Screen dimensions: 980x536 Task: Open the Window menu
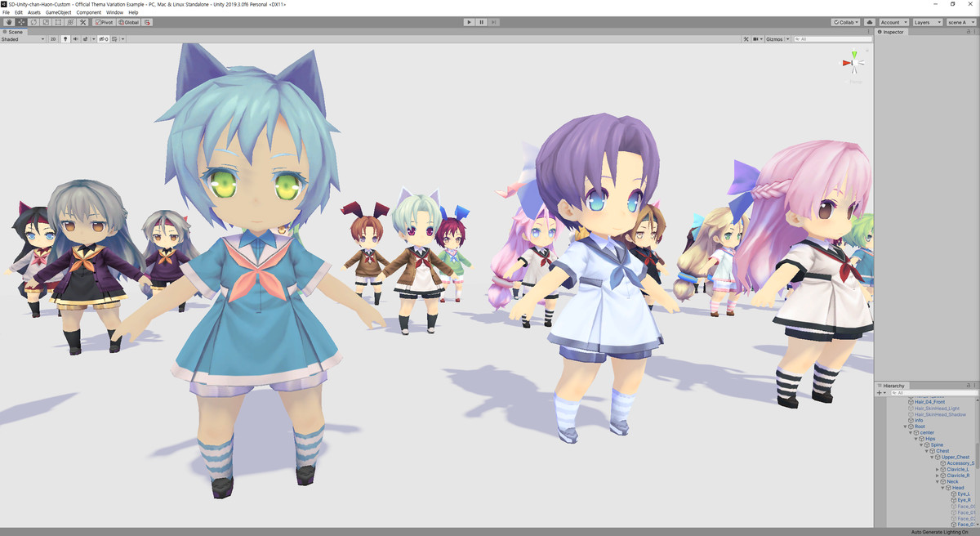click(x=115, y=13)
